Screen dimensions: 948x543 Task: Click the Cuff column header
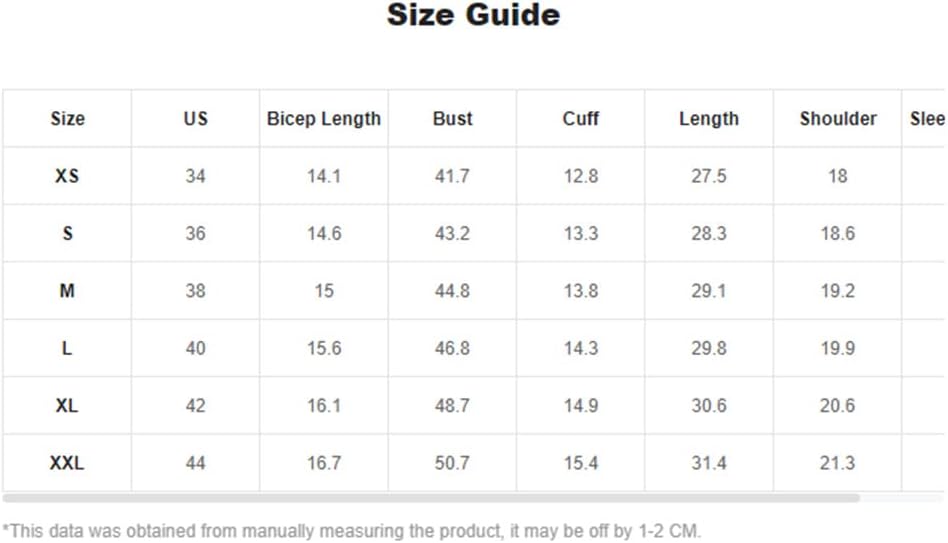(x=580, y=119)
